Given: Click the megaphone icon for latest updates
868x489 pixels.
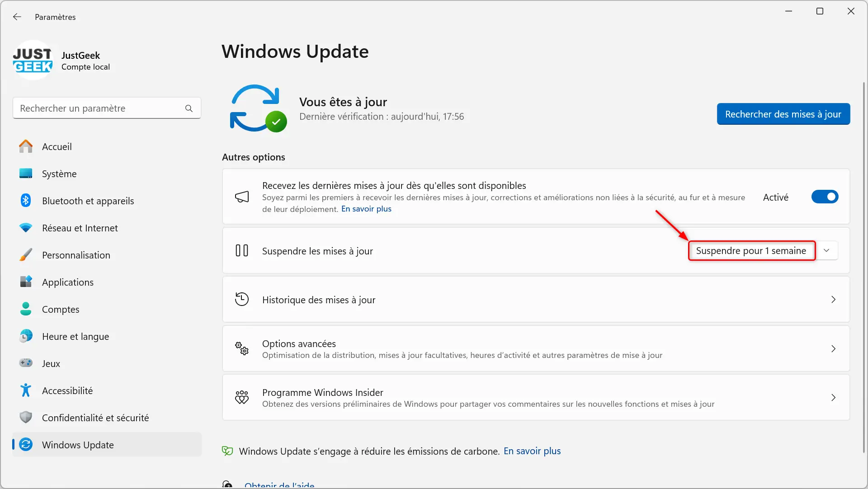Looking at the screenshot, I should [242, 197].
